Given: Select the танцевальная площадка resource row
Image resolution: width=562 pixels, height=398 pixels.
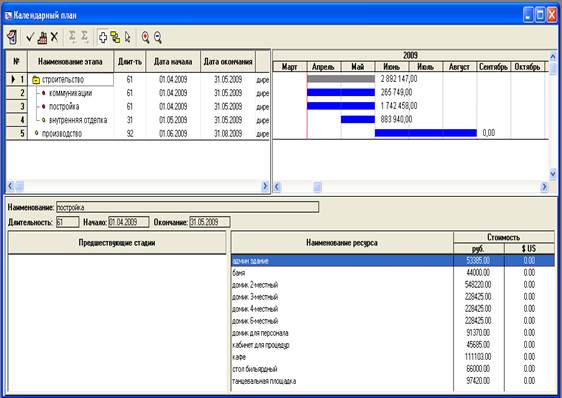Looking at the screenshot, I should click(393, 381).
